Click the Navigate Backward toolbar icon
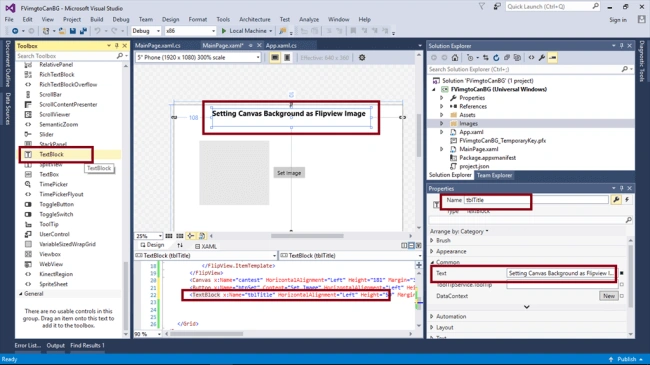 15,31
